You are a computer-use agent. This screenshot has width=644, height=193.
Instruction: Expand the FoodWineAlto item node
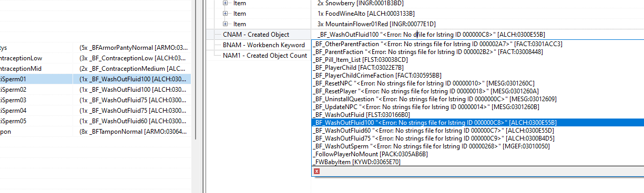[x=226, y=14]
